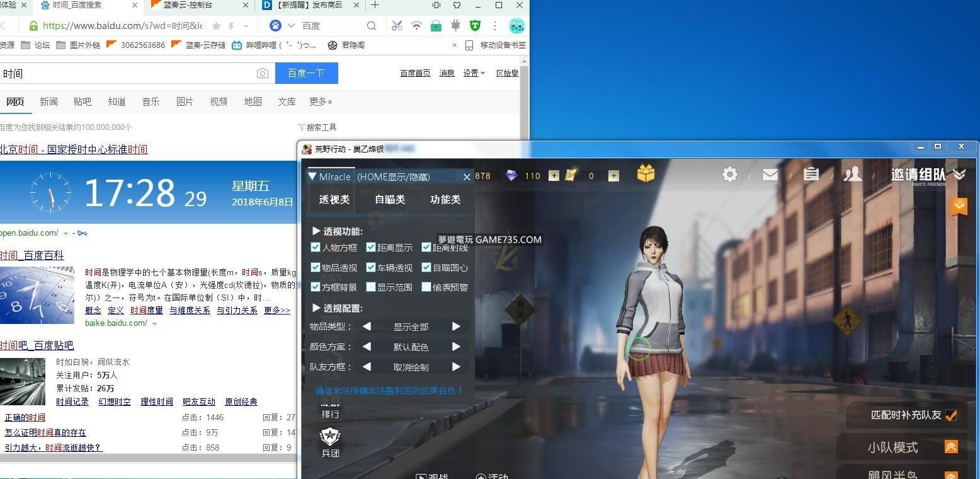Toggle the 匹配时补充队友 checkbox
Image resolution: width=980 pixels, height=479 pixels.
951,415
